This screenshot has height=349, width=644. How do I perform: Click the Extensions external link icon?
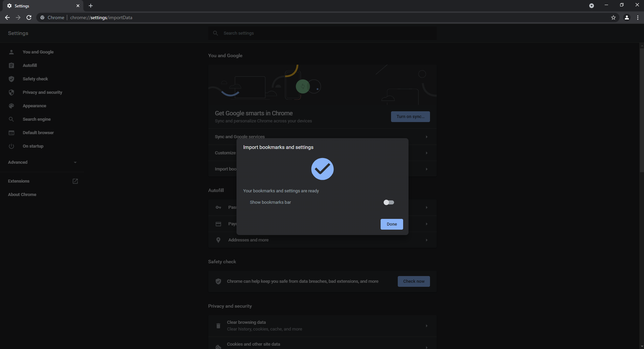click(x=75, y=181)
